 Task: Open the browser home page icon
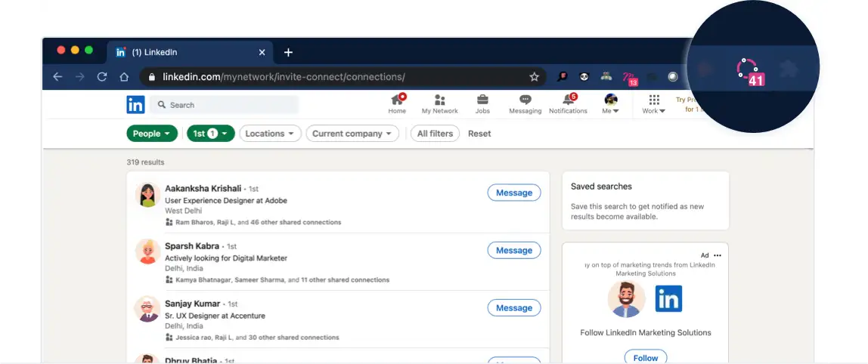click(124, 77)
